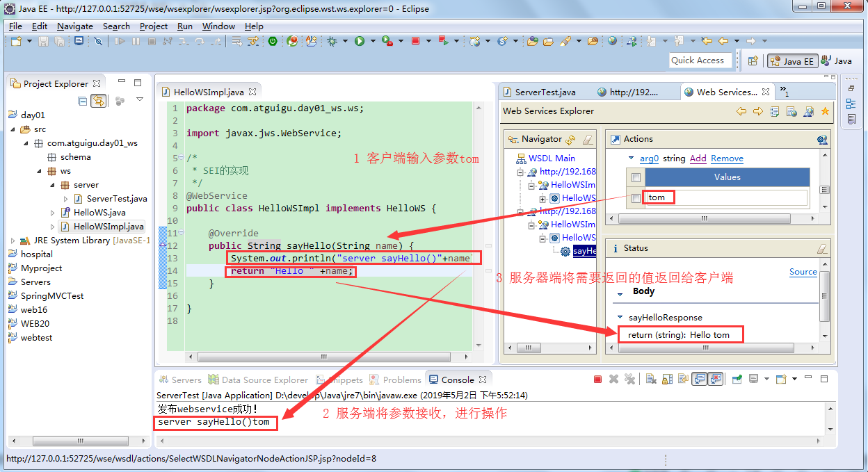Click the Debug bug icon
Viewport: 868px width, 472px height.
332,42
